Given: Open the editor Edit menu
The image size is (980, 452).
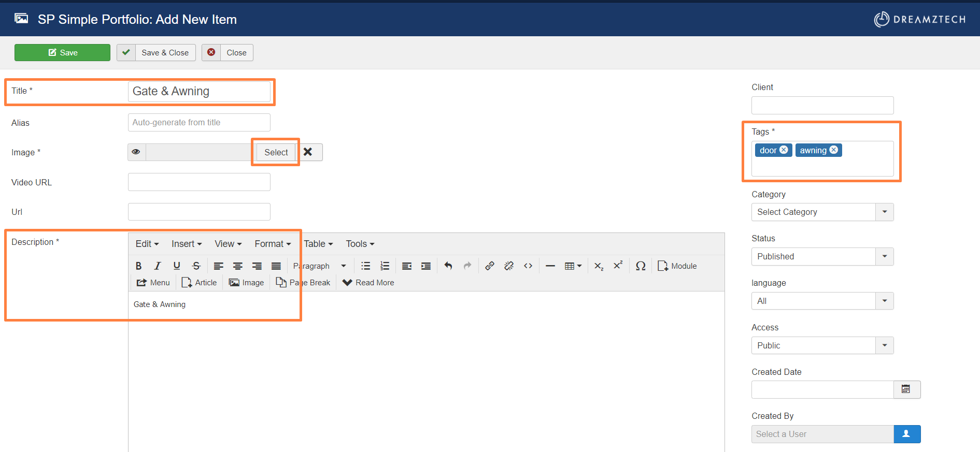Looking at the screenshot, I should coord(147,244).
